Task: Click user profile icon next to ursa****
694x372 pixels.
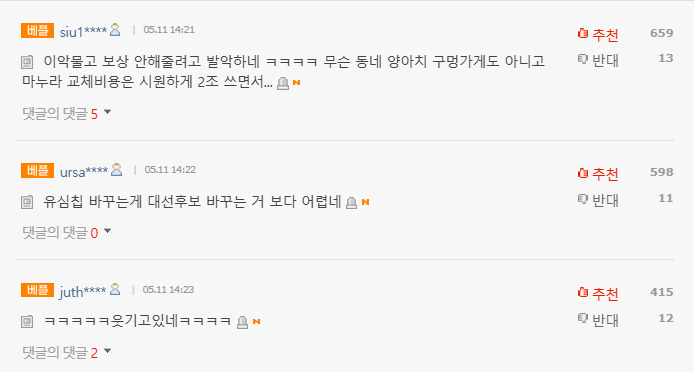Action: pos(116,170)
